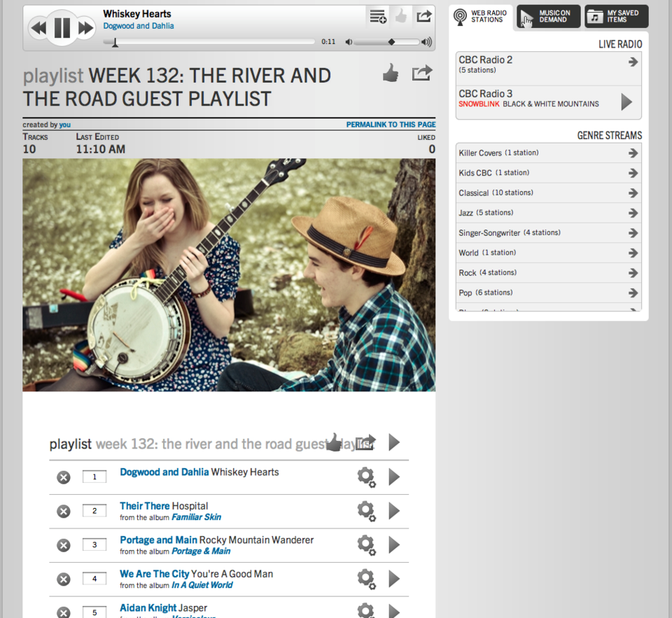The width and height of the screenshot is (672, 618).
Task: Play Hospital by Their There
Action: pyautogui.click(x=394, y=511)
